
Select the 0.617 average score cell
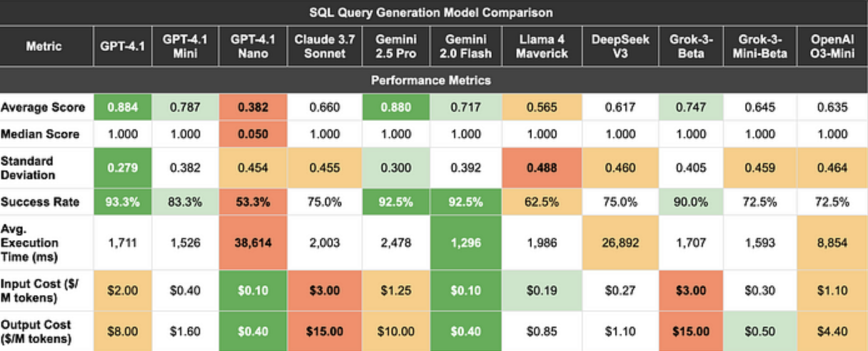[620, 107]
